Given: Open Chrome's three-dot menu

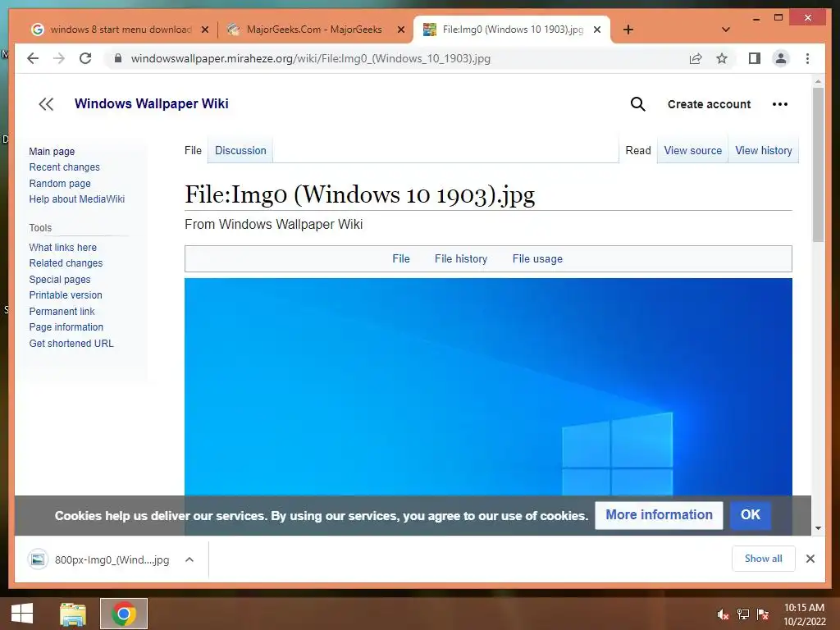Looking at the screenshot, I should [807, 58].
